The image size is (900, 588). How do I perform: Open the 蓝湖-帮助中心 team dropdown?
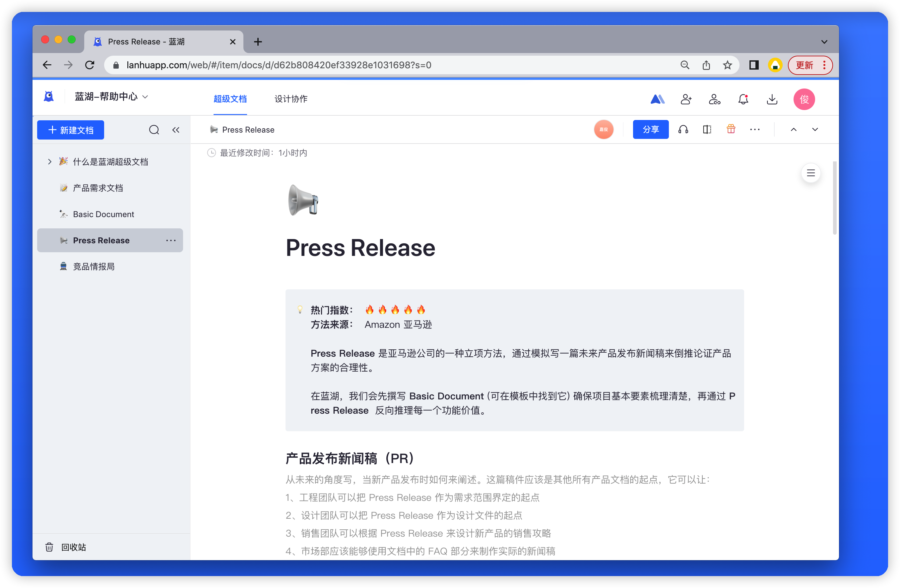coord(111,97)
